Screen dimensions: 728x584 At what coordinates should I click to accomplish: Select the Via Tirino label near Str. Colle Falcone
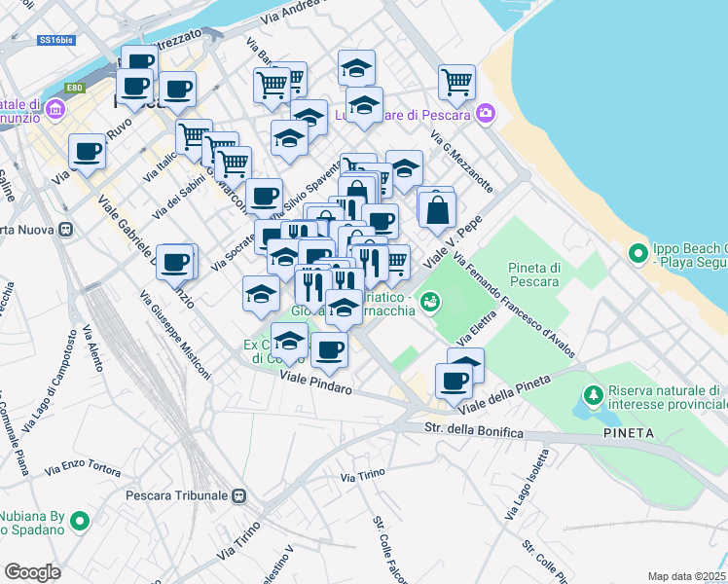coord(363,475)
